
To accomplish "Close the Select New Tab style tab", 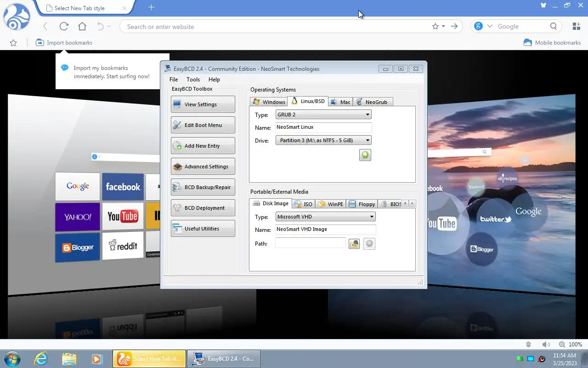I will tap(124, 8).
